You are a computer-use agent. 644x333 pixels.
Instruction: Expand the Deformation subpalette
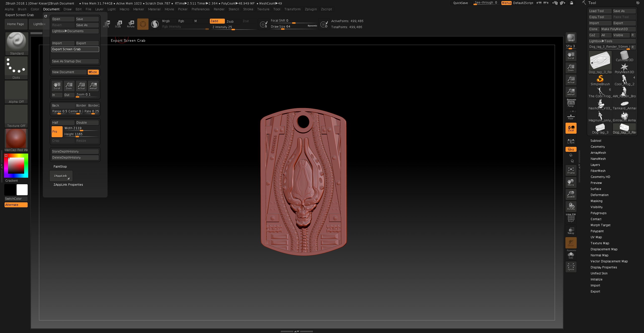point(599,195)
